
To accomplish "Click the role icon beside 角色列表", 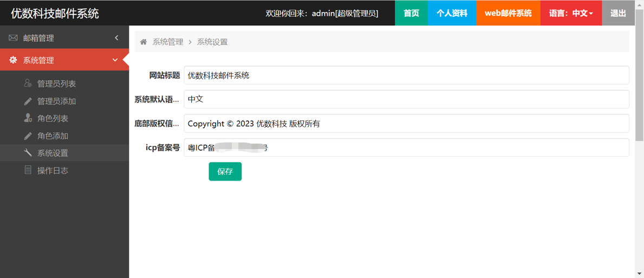I will 28,118.
